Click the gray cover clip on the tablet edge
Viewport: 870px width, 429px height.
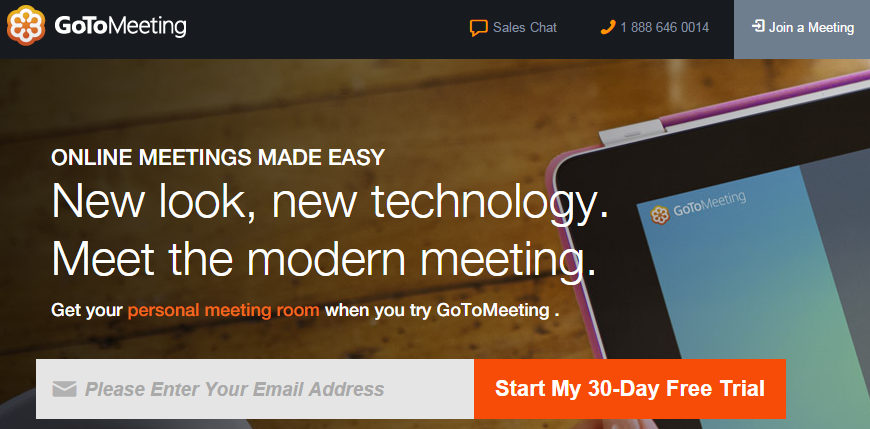pos(631,136)
